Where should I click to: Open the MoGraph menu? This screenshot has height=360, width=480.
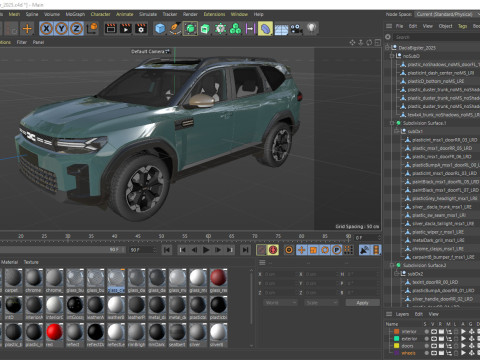(x=75, y=14)
